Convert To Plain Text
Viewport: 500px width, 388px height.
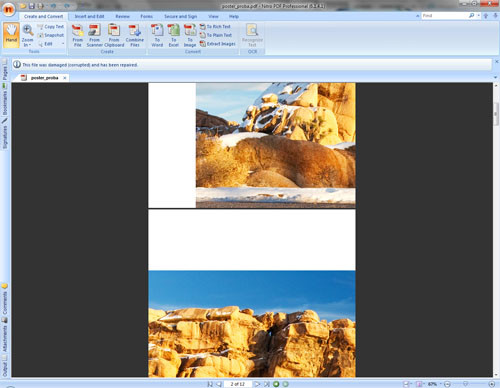point(216,35)
